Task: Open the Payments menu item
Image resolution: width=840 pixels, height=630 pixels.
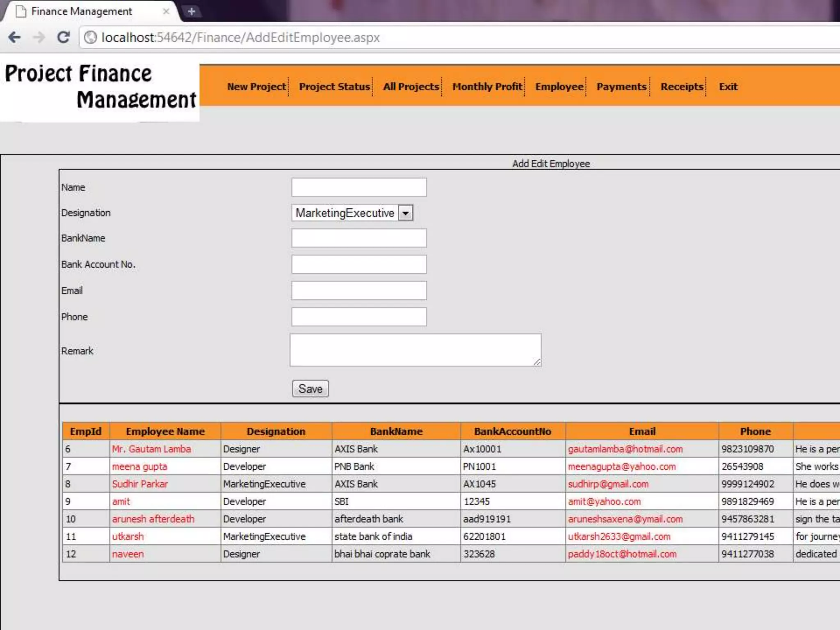Action: tap(621, 87)
